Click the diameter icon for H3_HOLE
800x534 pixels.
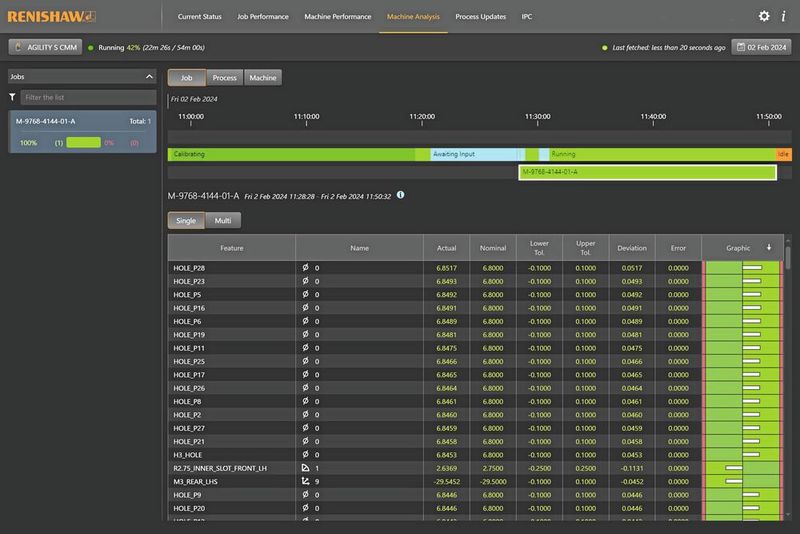coord(305,454)
